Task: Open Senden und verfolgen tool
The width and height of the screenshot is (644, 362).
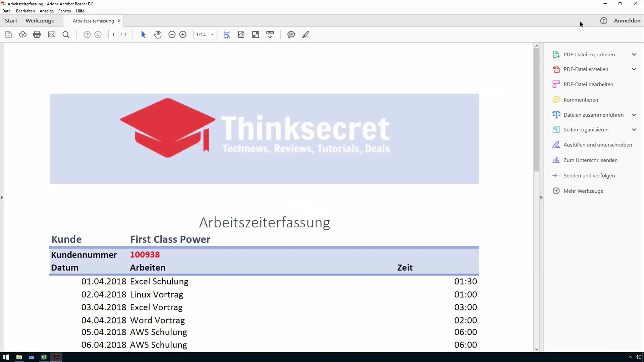Action: coord(589,176)
